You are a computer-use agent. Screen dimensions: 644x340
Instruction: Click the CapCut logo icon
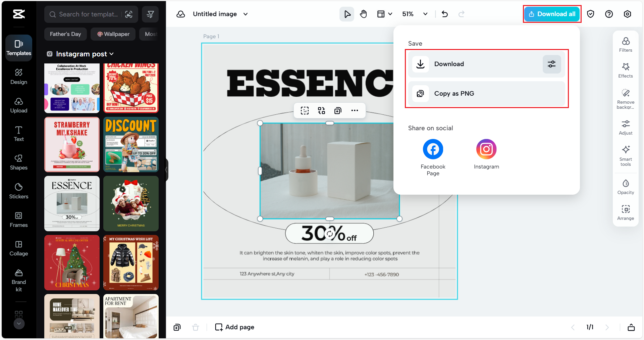(x=19, y=14)
